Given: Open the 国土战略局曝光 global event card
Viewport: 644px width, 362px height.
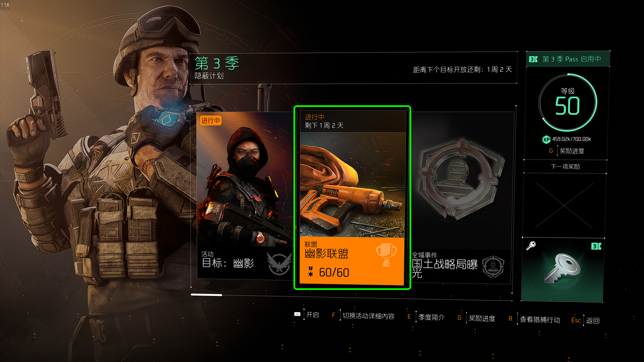Looking at the screenshot, I should 461,198.
